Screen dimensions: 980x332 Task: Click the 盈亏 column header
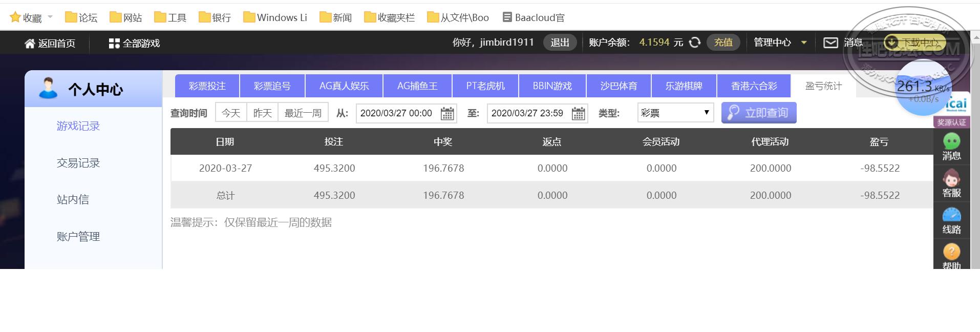pos(879,142)
